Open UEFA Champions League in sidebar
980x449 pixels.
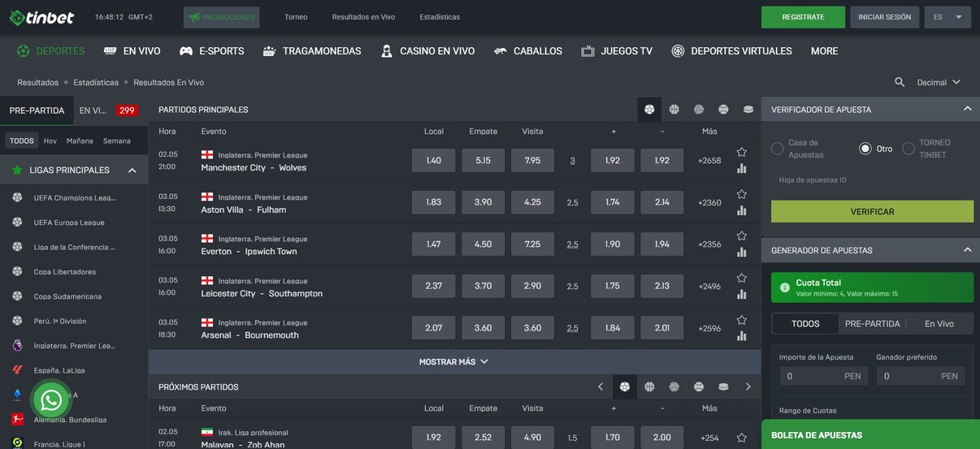(74, 198)
